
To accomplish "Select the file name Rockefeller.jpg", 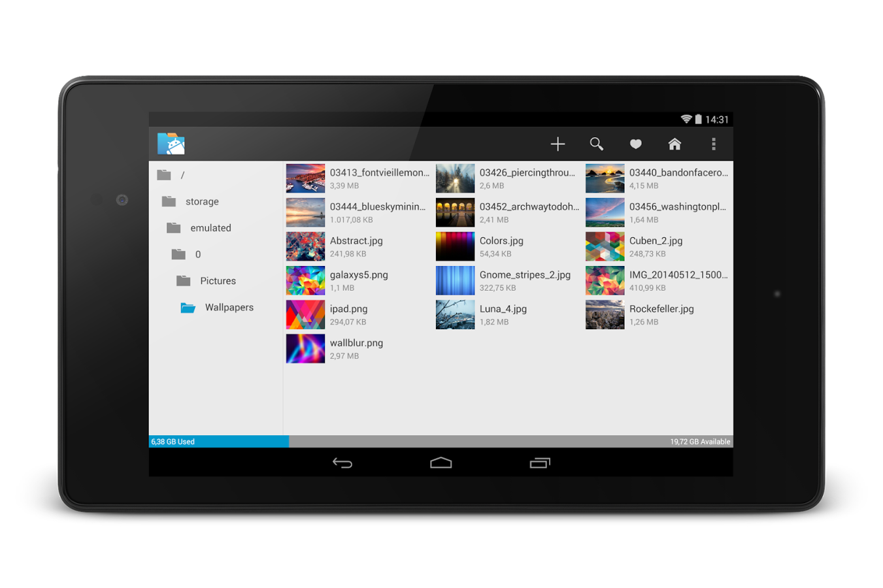I will point(661,308).
